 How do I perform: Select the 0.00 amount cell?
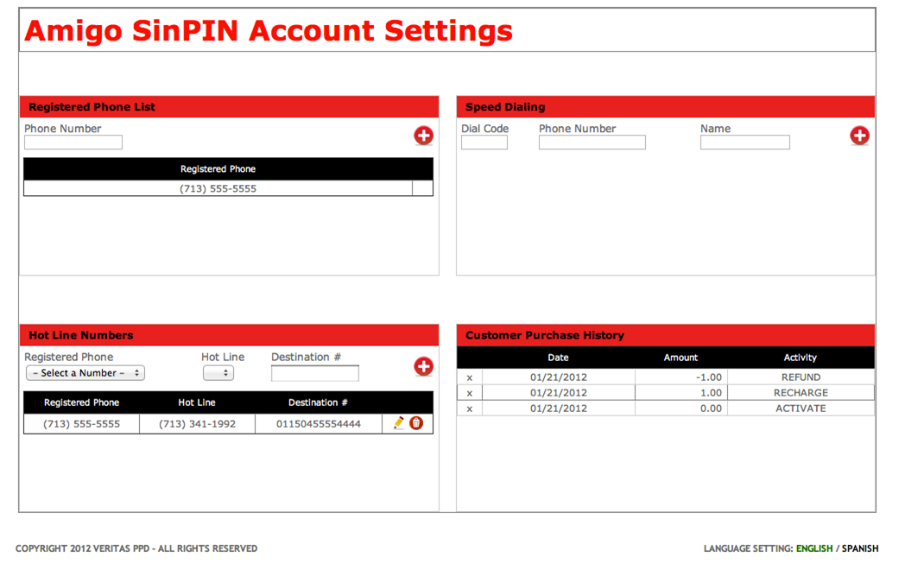pos(681,408)
